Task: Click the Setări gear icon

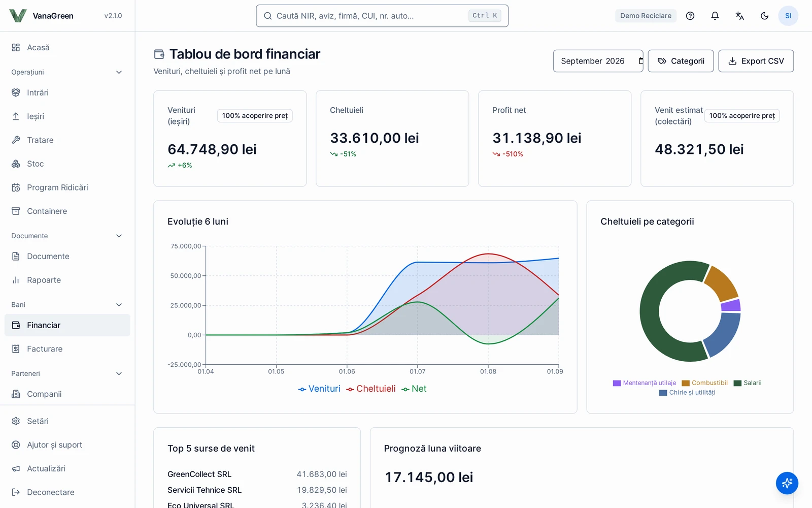Action: 16,421
